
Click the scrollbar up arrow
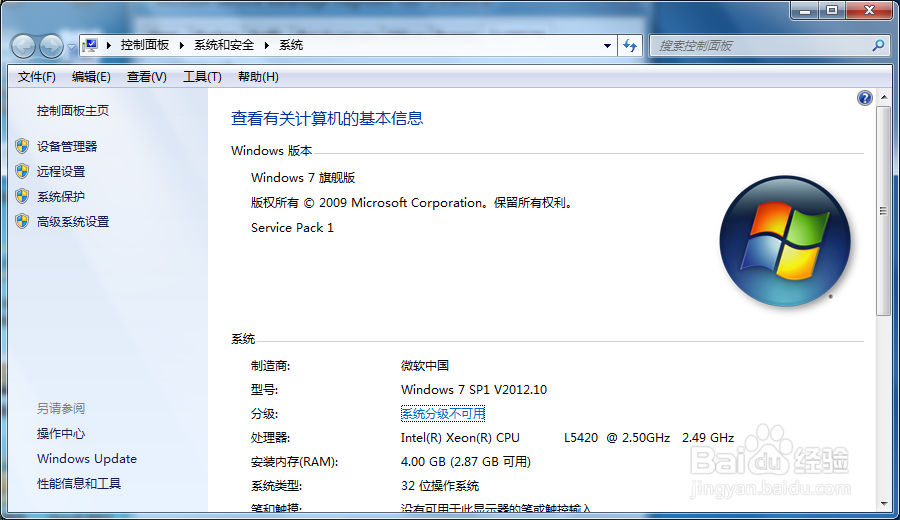[x=884, y=97]
